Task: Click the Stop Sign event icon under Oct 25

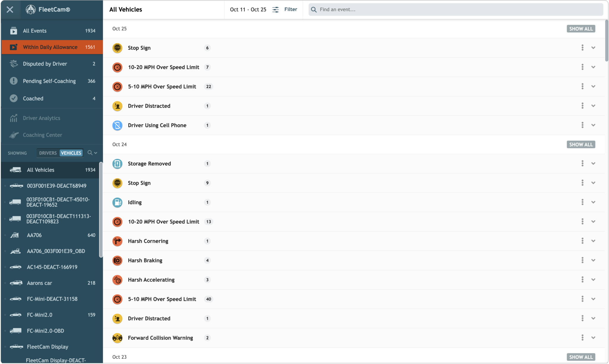Action: click(x=117, y=48)
